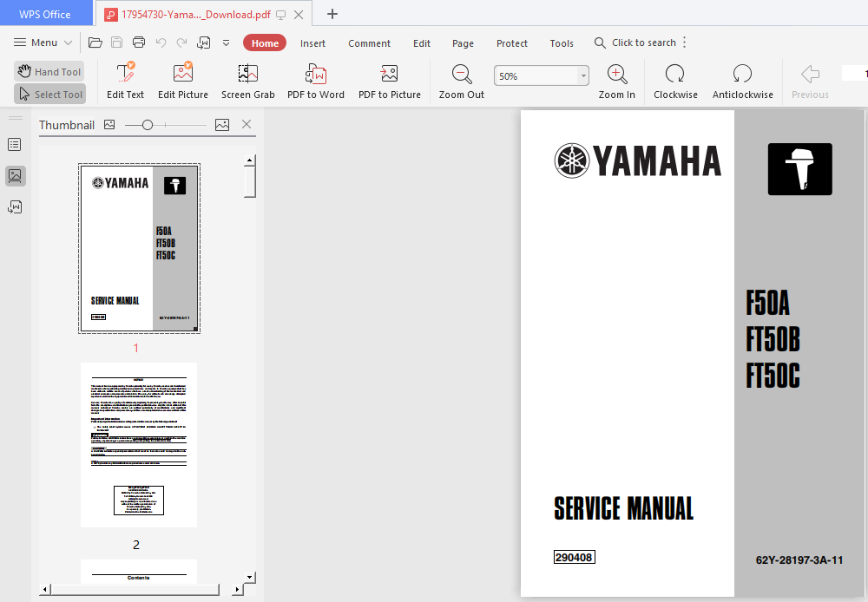
Task: Click the Undo arrow icon
Action: point(161,43)
